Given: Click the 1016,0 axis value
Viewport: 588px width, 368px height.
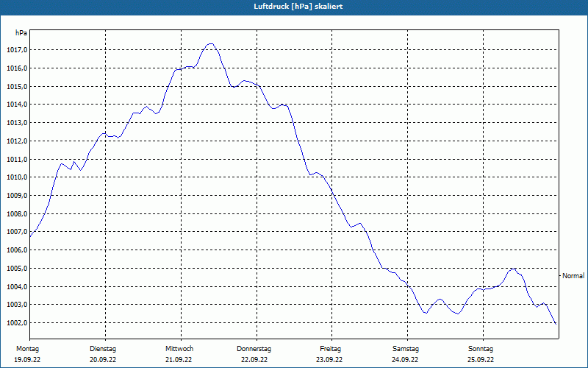Looking at the screenshot, I should pyautogui.click(x=17, y=68).
